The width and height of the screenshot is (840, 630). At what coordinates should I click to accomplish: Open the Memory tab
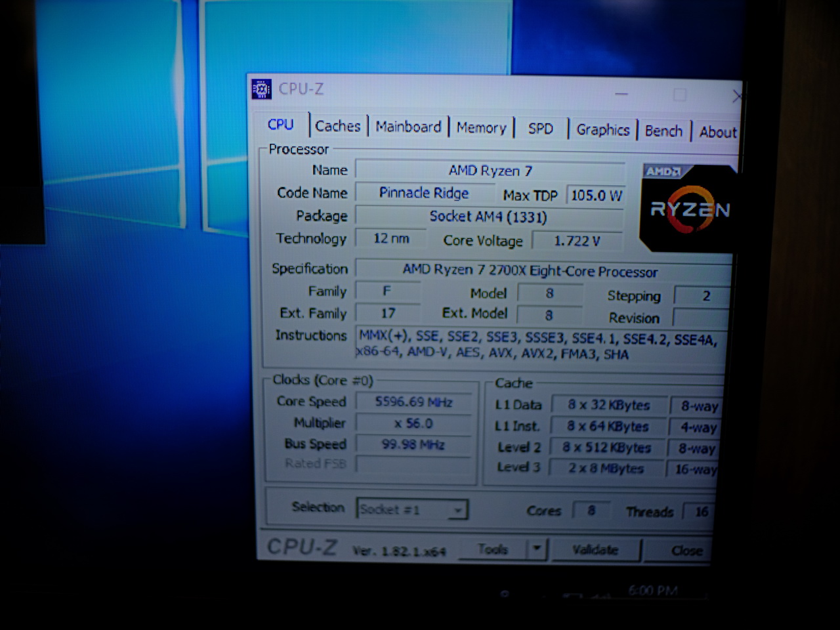[481, 128]
